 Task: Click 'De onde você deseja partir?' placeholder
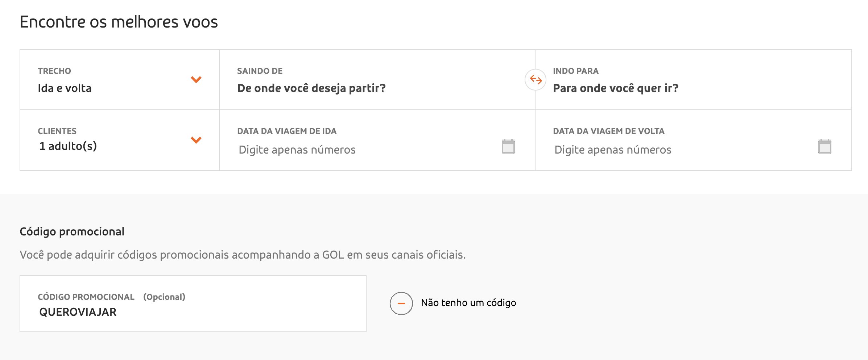click(x=311, y=88)
